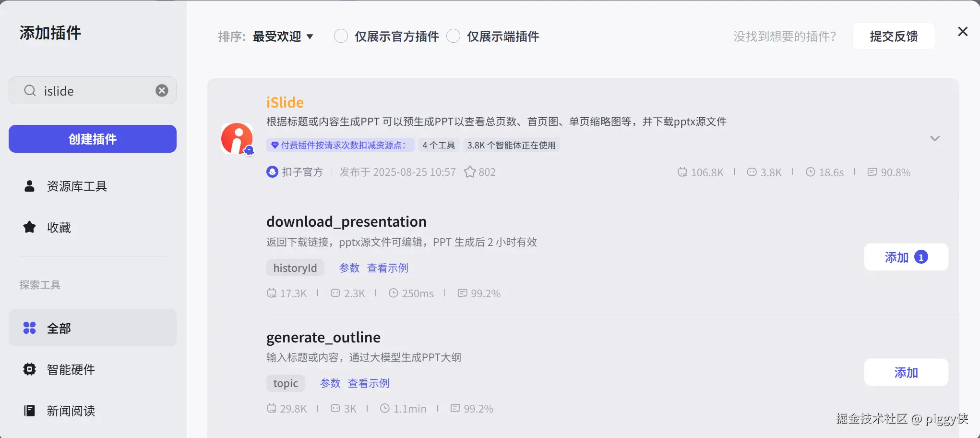This screenshot has width=980, height=438.
Task: Click the 创建插件 button
Action: pos(93,139)
